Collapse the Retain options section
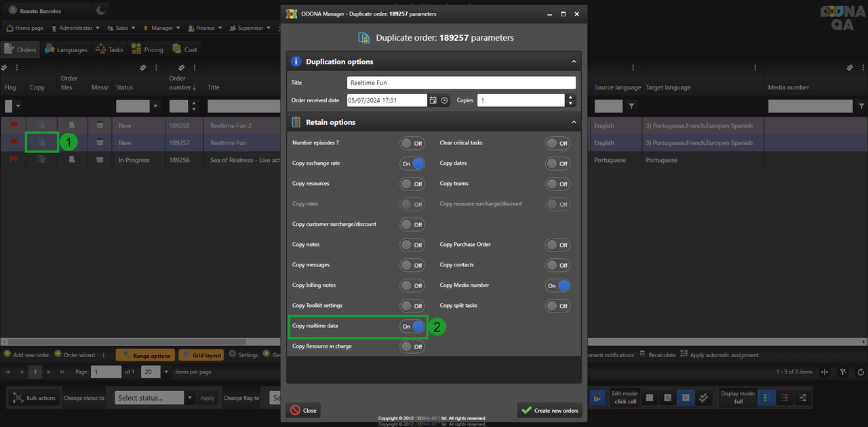868x427 pixels. coord(574,123)
